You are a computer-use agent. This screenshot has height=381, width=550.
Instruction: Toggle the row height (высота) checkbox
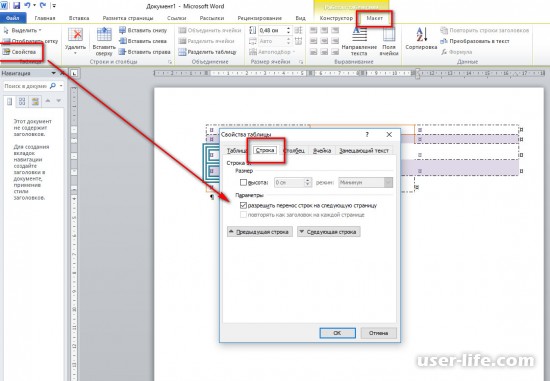point(243,182)
